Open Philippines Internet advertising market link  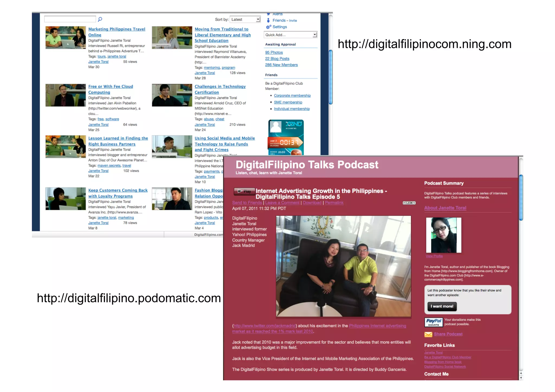click(319, 329)
